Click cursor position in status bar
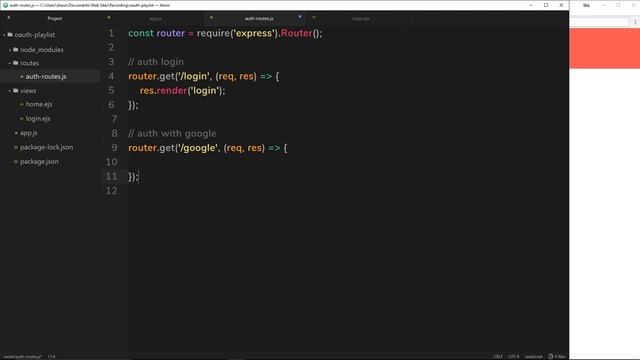 click(x=51, y=357)
